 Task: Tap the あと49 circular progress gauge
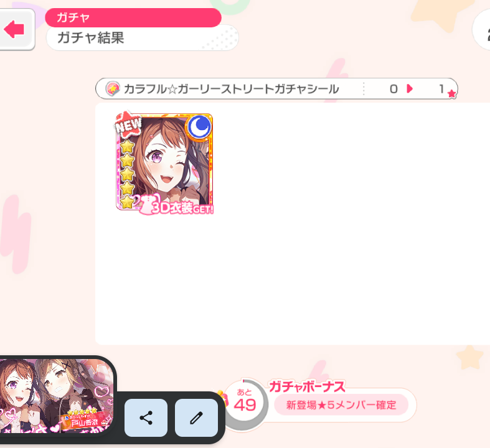click(245, 404)
